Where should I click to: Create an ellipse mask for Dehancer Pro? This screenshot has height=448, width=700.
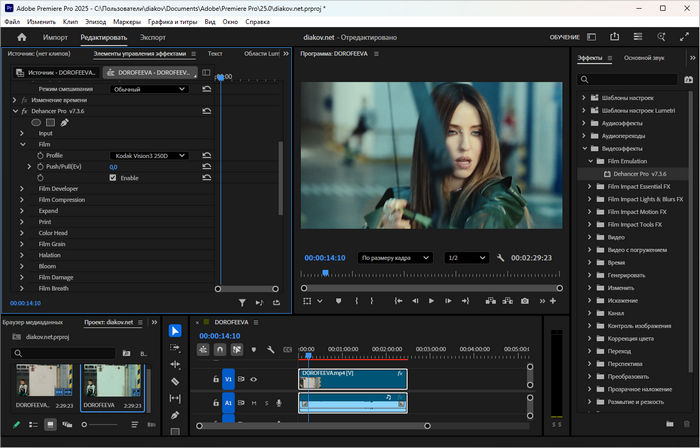coord(37,122)
